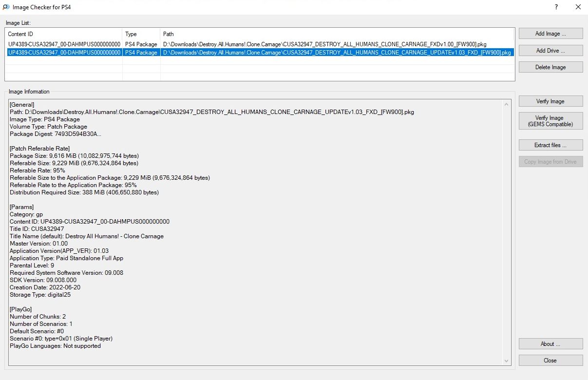This screenshot has height=380, width=588.
Task: Click Storage Type: digital25 line
Action: (40, 295)
